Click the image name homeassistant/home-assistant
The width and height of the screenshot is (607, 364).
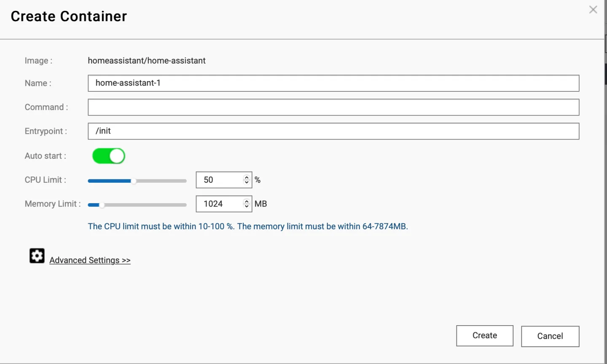pyautogui.click(x=147, y=61)
